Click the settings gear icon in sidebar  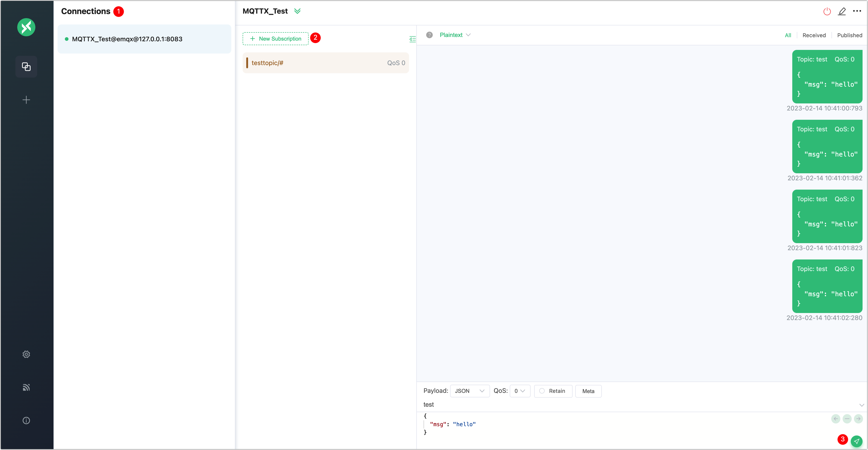(26, 354)
